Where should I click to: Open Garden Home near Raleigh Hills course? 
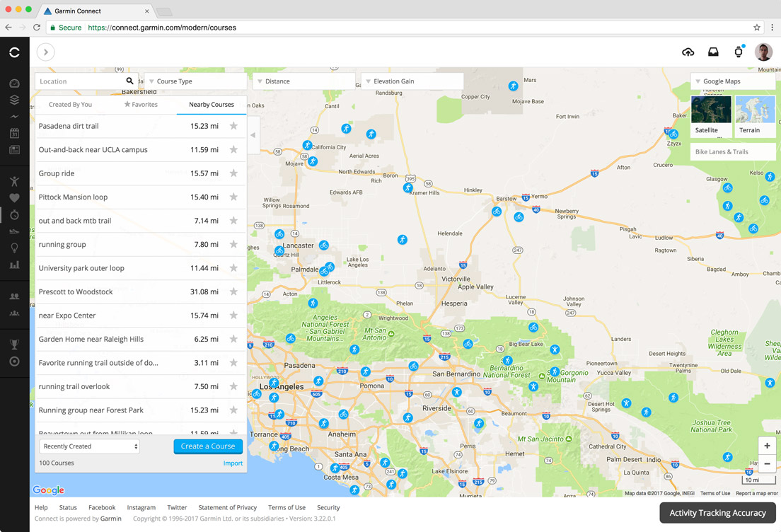[x=141, y=340]
